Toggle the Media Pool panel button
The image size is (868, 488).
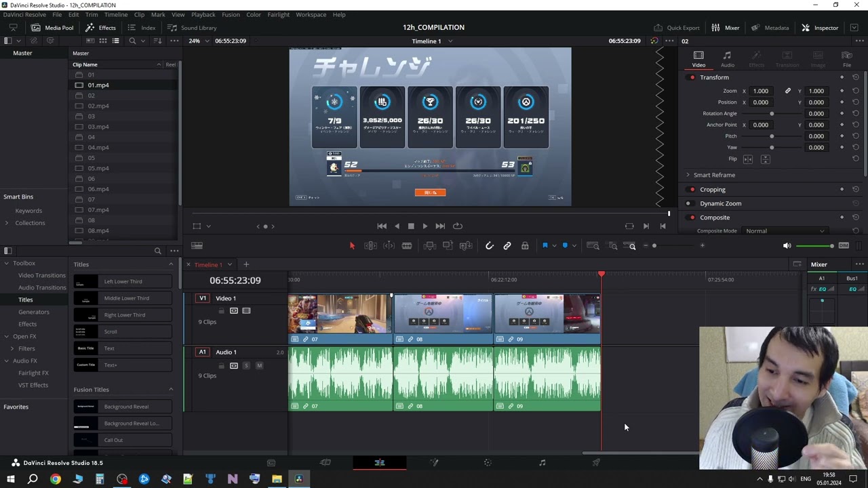coord(52,28)
